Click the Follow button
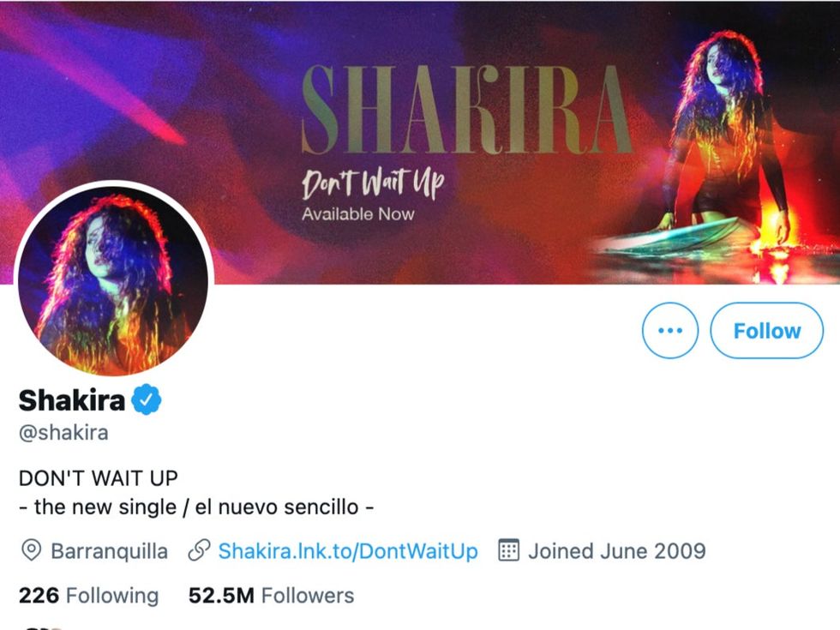The height and width of the screenshot is (630, 840). pos(766,331)
